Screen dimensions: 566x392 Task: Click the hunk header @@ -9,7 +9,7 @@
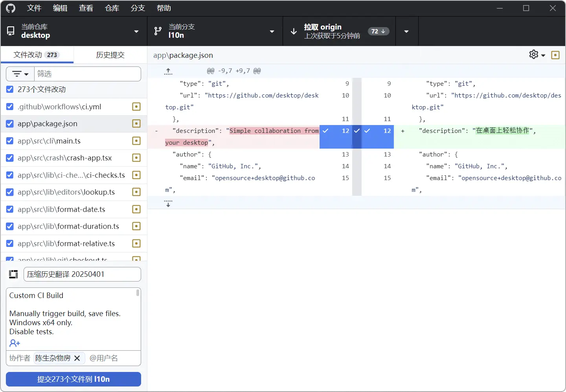pyautogui.click(x=234, y=71)
